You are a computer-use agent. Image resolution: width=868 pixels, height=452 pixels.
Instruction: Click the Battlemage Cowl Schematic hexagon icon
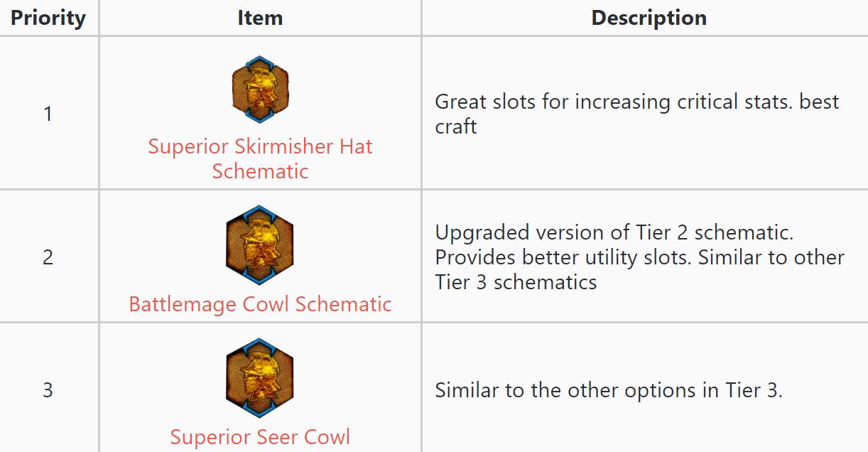click(x=260, y=246)
